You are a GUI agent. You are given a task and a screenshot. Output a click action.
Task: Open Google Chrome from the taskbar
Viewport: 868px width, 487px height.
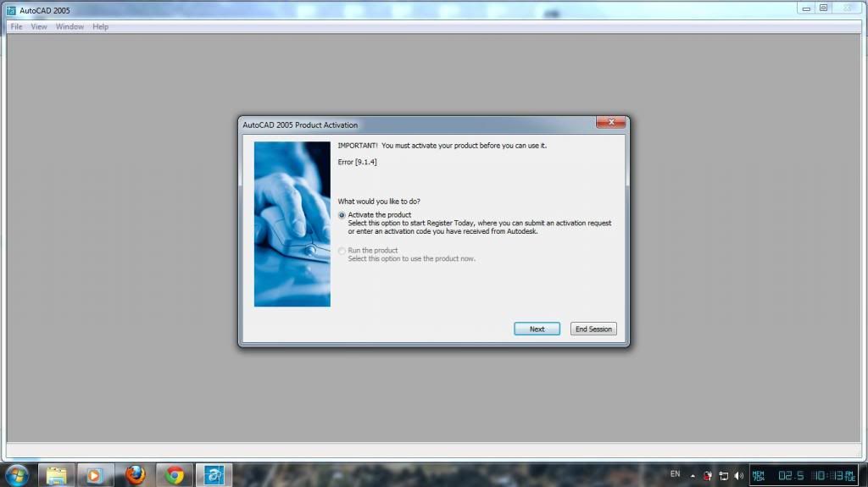(175, 475)
